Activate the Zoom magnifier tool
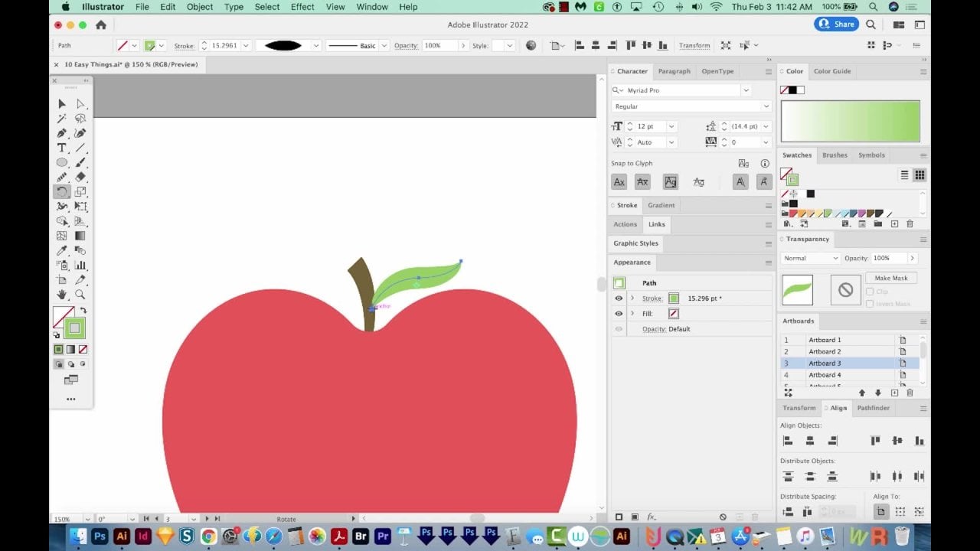This screenshot has width=980, height=551. [x=80, y=295]
